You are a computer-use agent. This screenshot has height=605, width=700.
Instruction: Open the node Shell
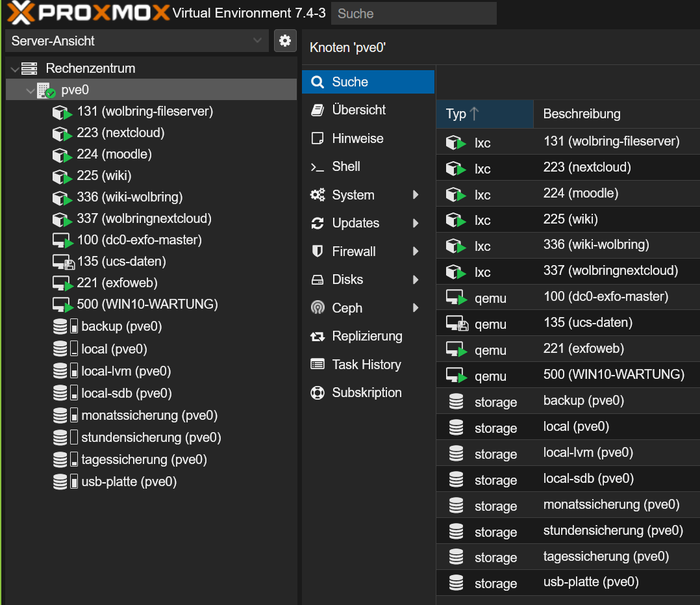[x=368, y=166]
